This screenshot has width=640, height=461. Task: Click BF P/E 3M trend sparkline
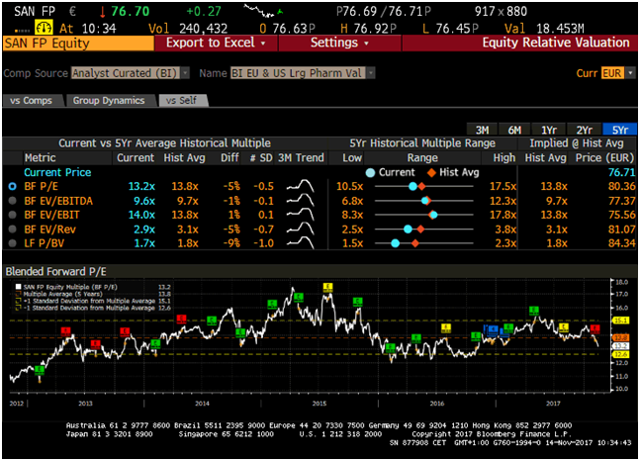[x=300, y=186]
